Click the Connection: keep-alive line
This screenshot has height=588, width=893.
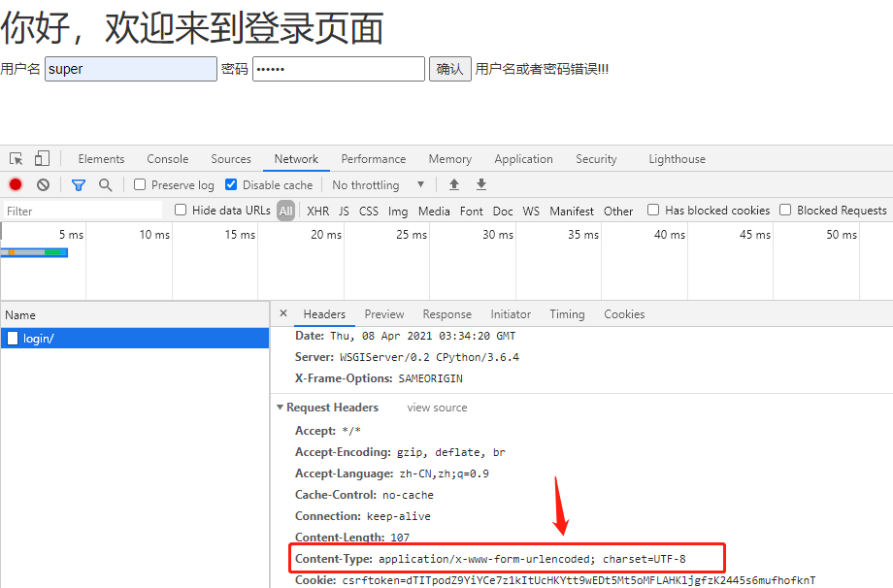pos(363,515)
